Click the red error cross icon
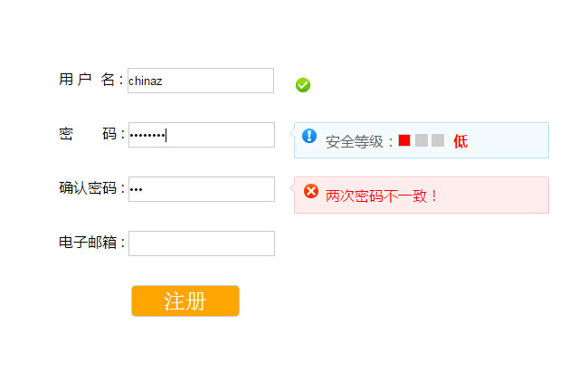The height and width of the screenshot is (382, 588). [x=311, y=191]
